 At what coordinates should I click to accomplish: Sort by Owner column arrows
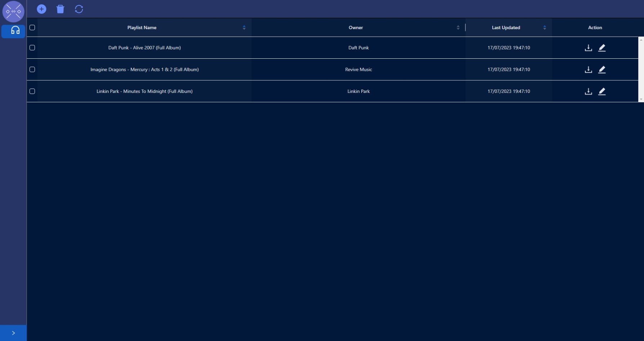(x=458, y=27)
